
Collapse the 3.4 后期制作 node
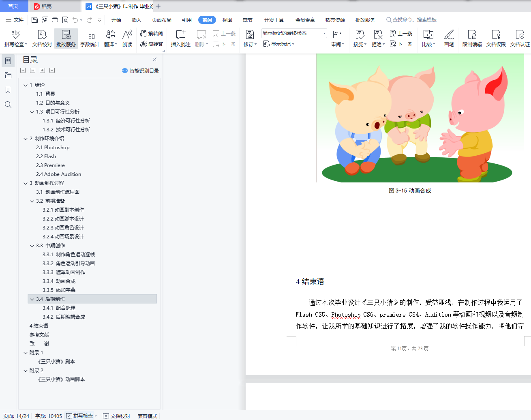32,299
